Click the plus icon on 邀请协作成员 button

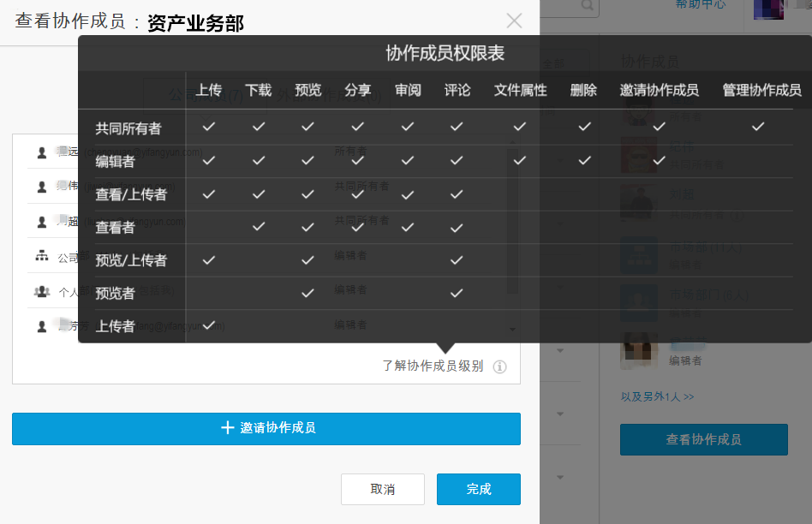coord(227,428)
